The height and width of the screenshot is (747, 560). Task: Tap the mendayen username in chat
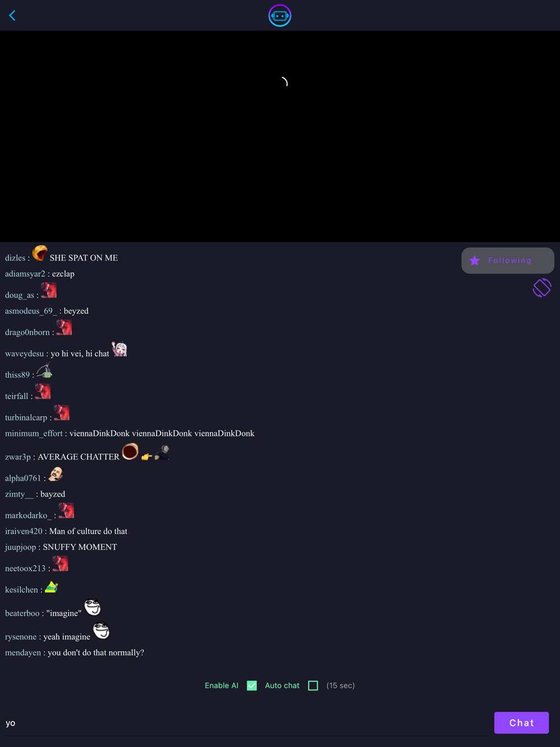pos(23,652)
